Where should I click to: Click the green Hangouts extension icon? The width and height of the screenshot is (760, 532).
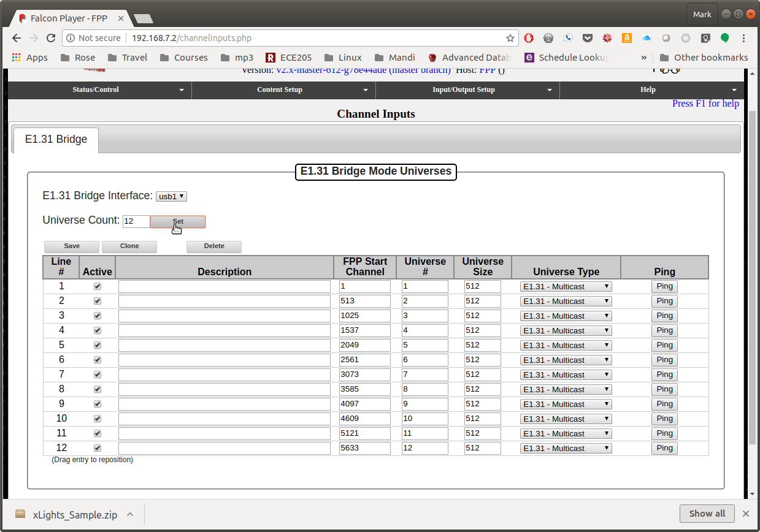pyautogui.click(x=724, y=38)
